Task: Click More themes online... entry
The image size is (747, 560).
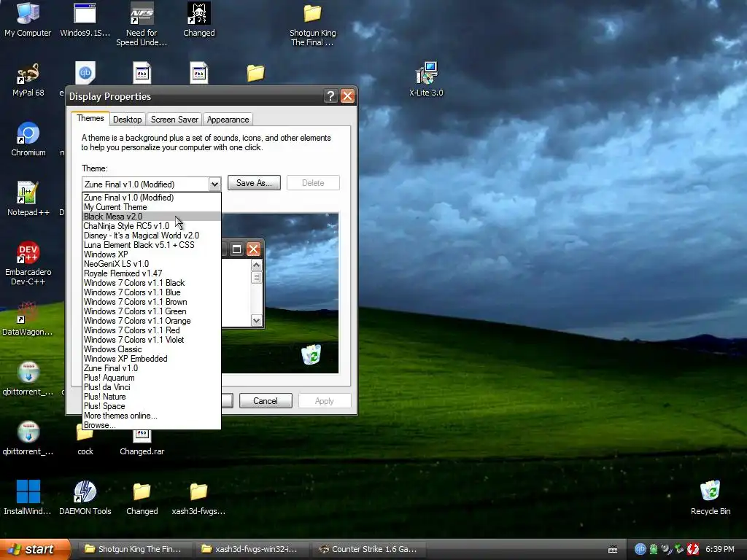Action: coord(152,416)
